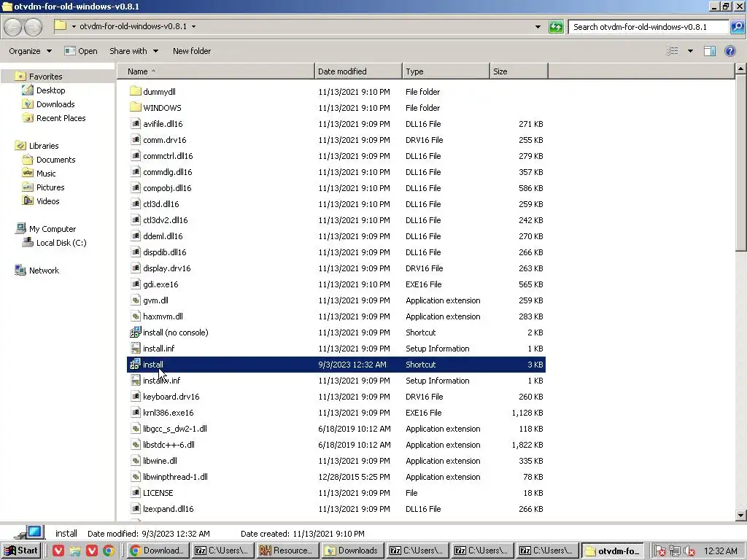Click the Explorer quick launch icon
This screenshot has width=747, height=560.
point(75,551)
